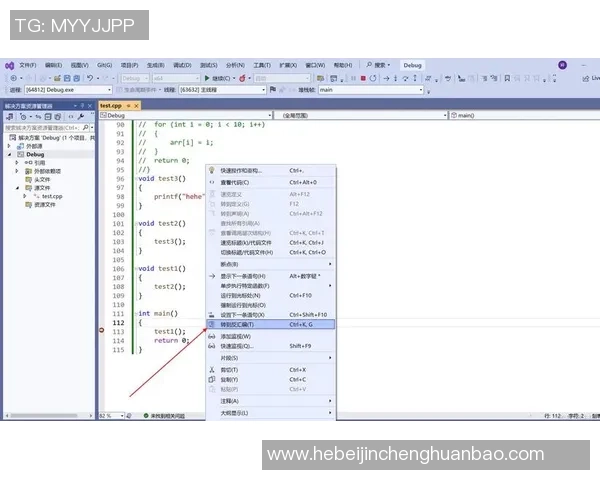The height and width of the screenshot is (480, 600).
Task: Collapse the test3 function fold marker
Action: [x=135, y=177]
